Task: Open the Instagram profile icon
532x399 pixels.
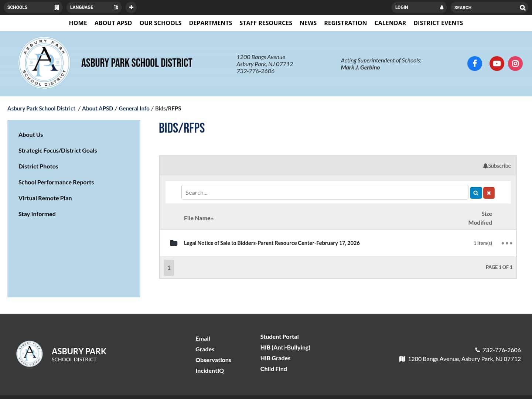Action: point(515,63)
